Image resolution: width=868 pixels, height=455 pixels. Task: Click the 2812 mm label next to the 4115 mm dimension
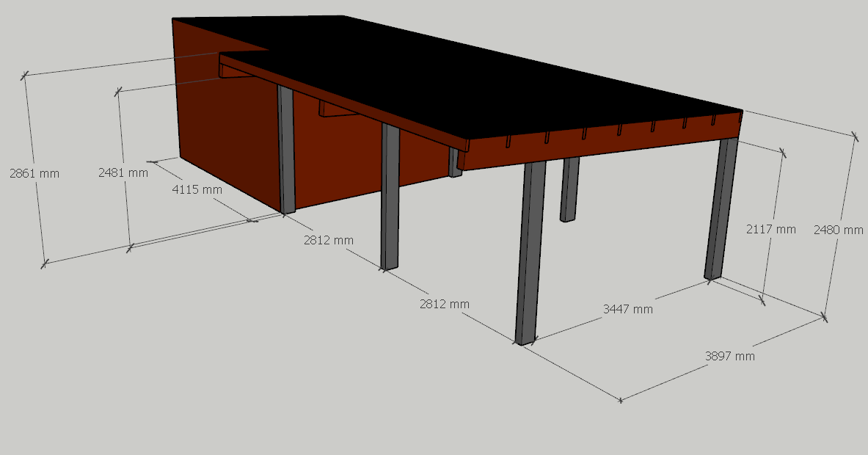pos(328,240)
